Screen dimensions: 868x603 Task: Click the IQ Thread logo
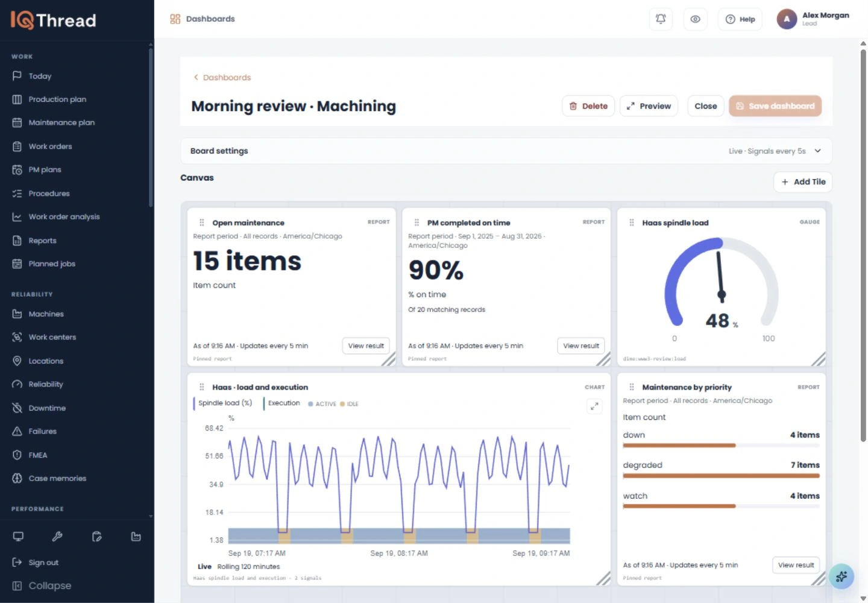click(x=54, y=21)
